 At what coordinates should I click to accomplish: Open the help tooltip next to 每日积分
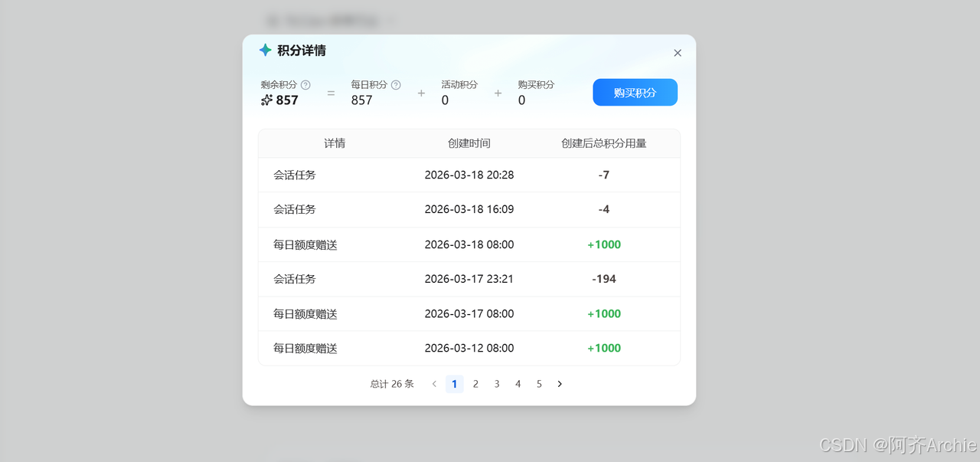(396, 84)
